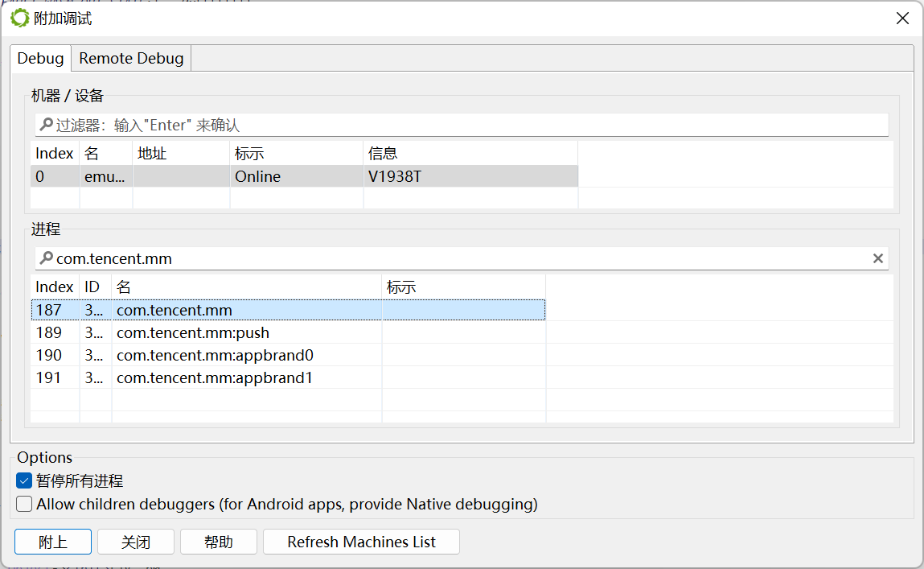Screen dimensions: 924x569
Task: Click the 名 header in device table
Action: (106, 153)
